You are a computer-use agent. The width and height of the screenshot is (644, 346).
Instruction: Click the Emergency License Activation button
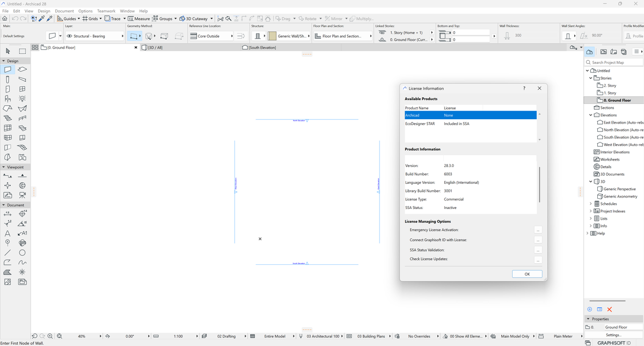point(538,230)
